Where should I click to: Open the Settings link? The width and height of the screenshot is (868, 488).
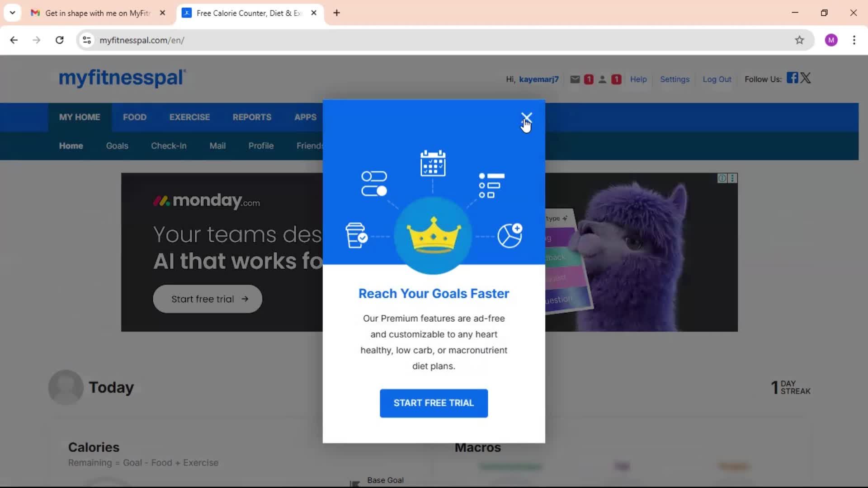pos(675,80)
